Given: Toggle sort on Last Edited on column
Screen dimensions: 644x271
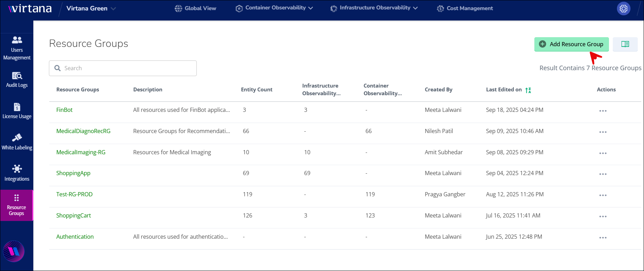Looking at the screenshot, I should tap(528, 90).
